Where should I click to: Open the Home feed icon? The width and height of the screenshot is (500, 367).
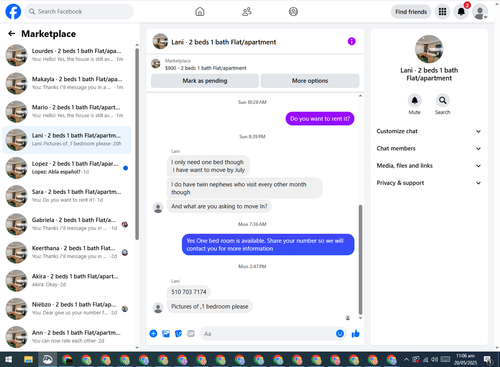[200, 12]
